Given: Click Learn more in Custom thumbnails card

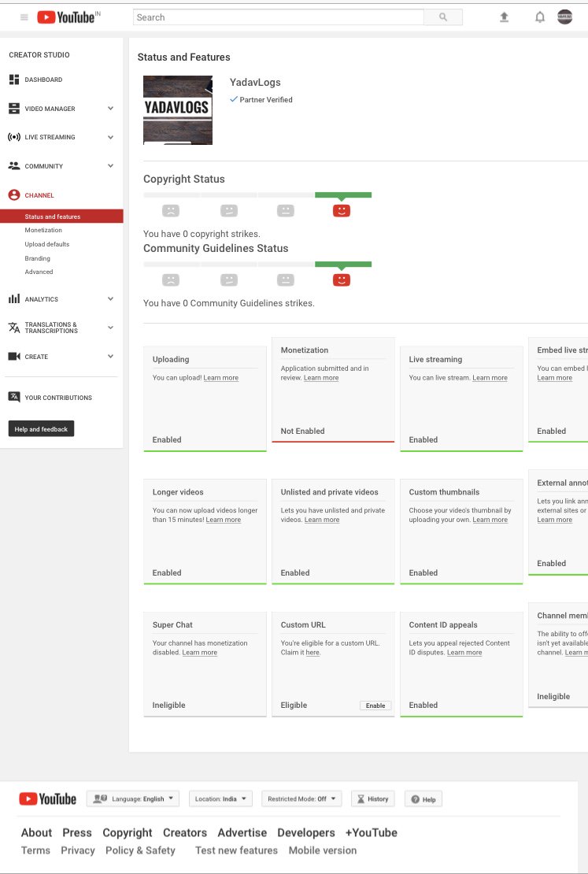Looking at the screenshot, I should click(490, 520).
